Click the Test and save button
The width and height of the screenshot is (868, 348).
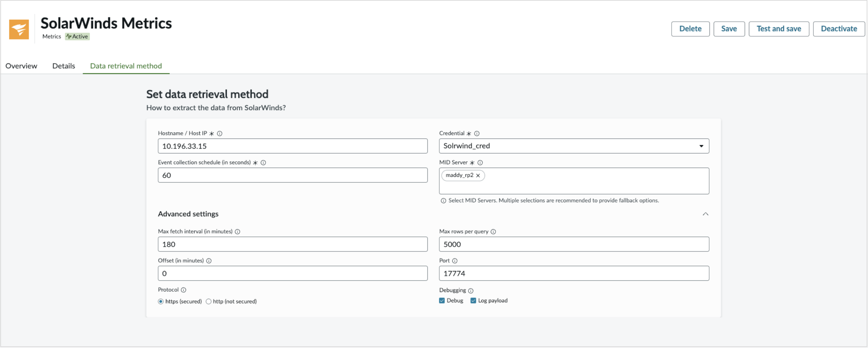pos(779,29)
